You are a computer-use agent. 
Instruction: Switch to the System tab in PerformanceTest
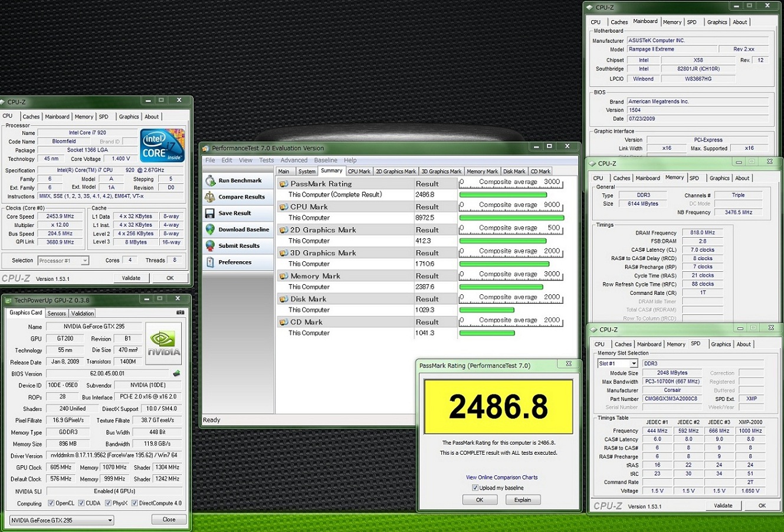point(307,172)
